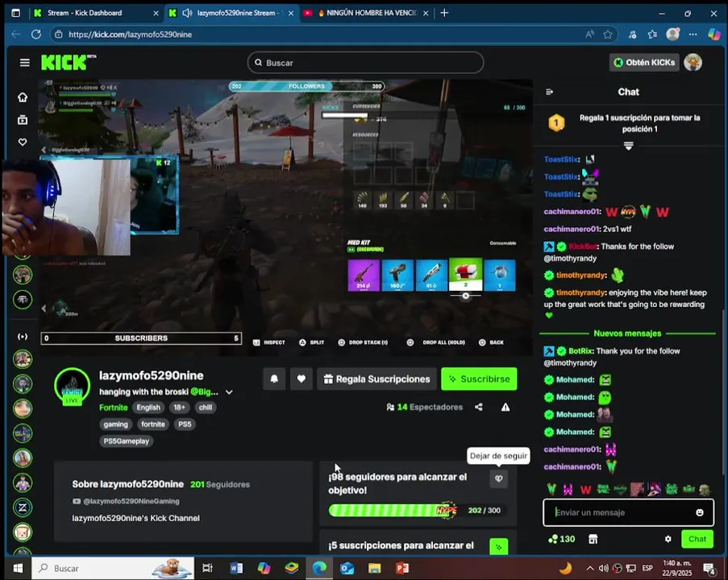Screen dimensions: 728x580
Task: Open Word from taskbar
Action: pos(236,568)
